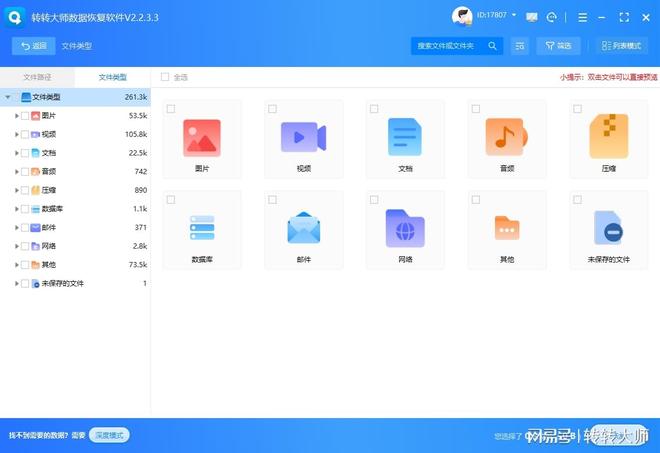Open the ID:17807 account dropdown
Image resolution: width=660 pixels, height=453 pixels.
[x=496, y=15]
